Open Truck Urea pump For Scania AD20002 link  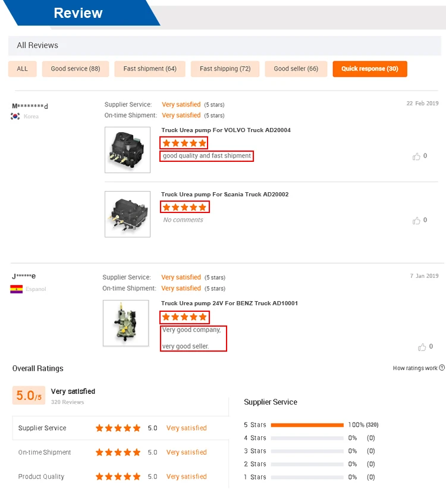point(225,195)
